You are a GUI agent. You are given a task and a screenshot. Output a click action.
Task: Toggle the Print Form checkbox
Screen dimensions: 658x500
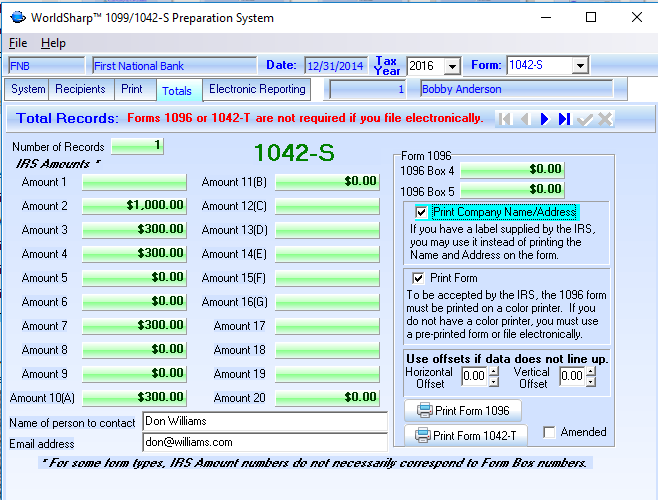pyautogui.click(x=418, y=277)
